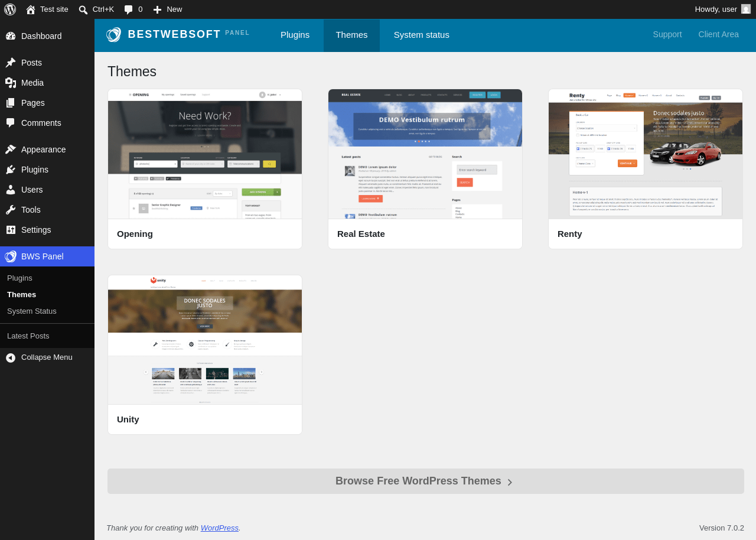Click the WordPress logo icon
756x540 pixels.
pos(10,9)
